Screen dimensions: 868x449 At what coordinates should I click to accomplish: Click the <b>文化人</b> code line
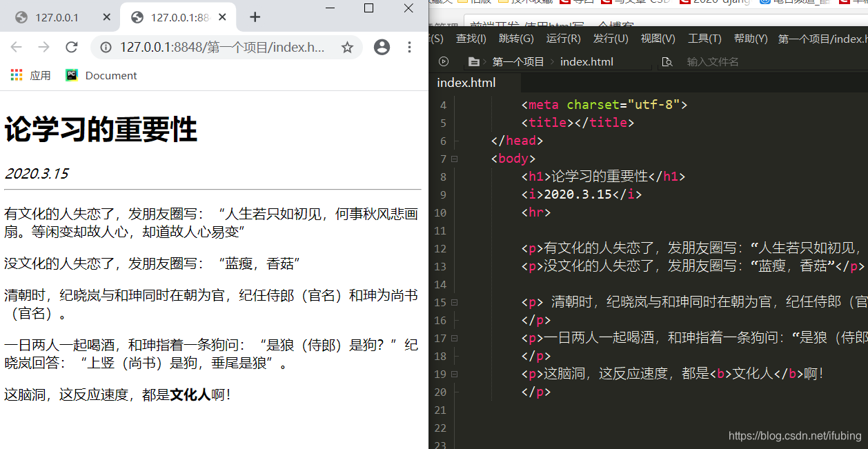tap(673, 374)
